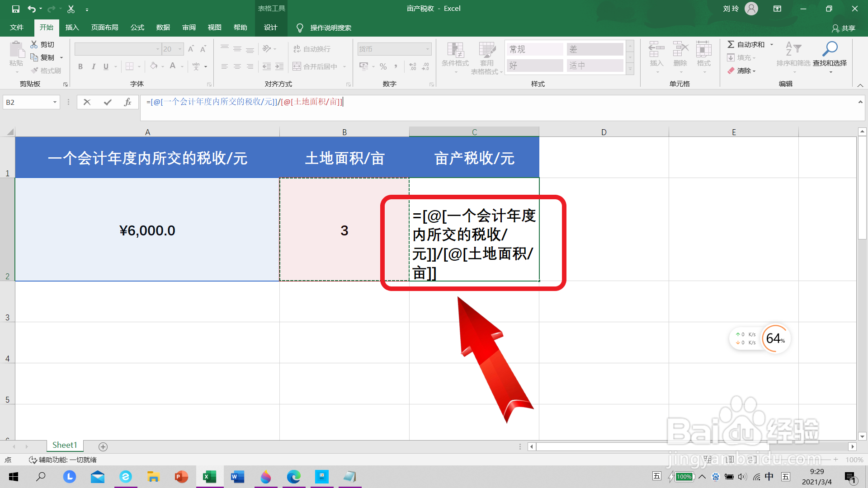The height and width of the screenshot is (488, 868).
Task: Expand the formula bar with the chevron
Action: (860, 102)
